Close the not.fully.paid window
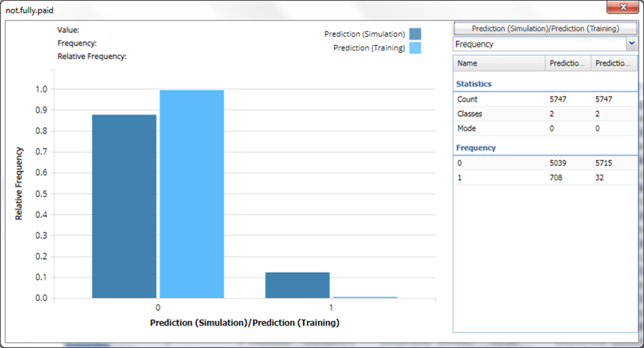This screenshot has width=644, height=348. pos(622,8)
